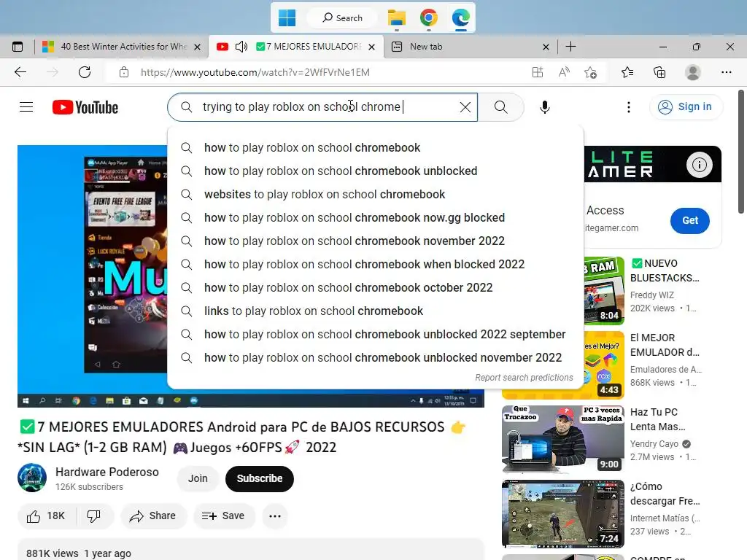Open YouTube settings three-dot menu
This screenshot has height=560, width=747.
[x=628, y=107]
